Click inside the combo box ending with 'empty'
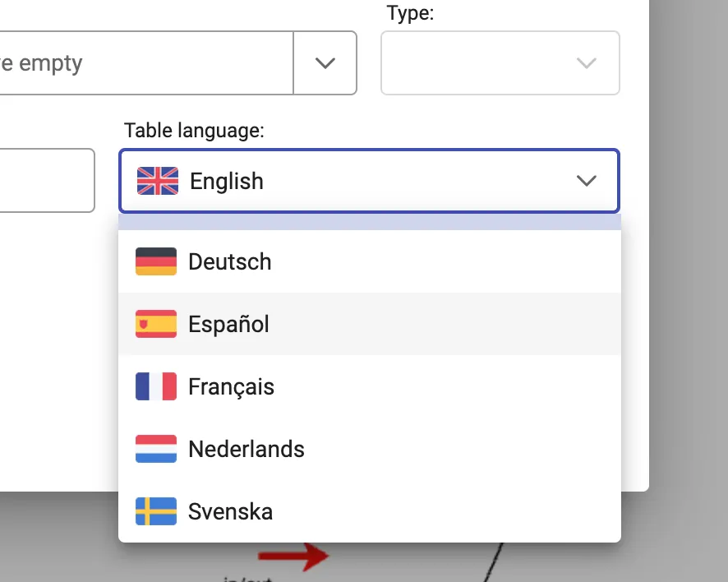 (140, 63)
